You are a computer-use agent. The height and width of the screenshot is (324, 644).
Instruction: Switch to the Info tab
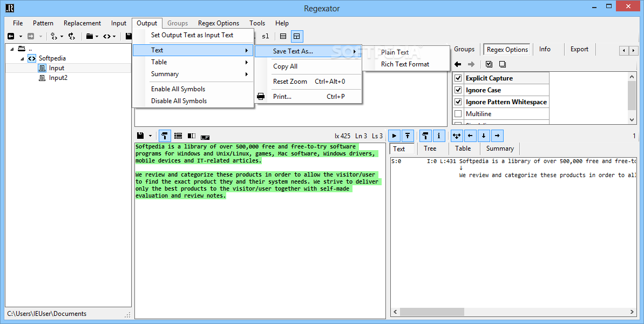click(545, 49)
